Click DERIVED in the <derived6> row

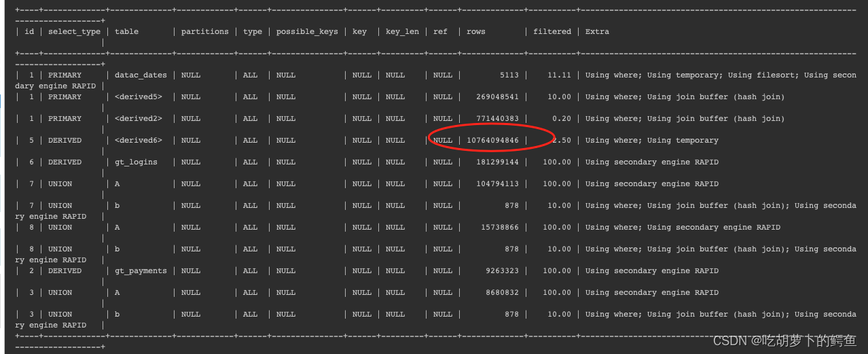click(x=65, y=141)
